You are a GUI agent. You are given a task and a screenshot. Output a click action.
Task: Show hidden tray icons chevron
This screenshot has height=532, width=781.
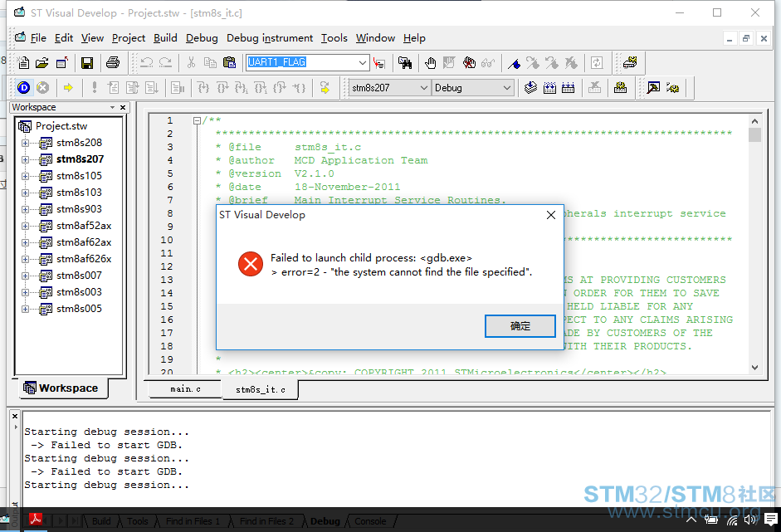click(x=691, y=520)
